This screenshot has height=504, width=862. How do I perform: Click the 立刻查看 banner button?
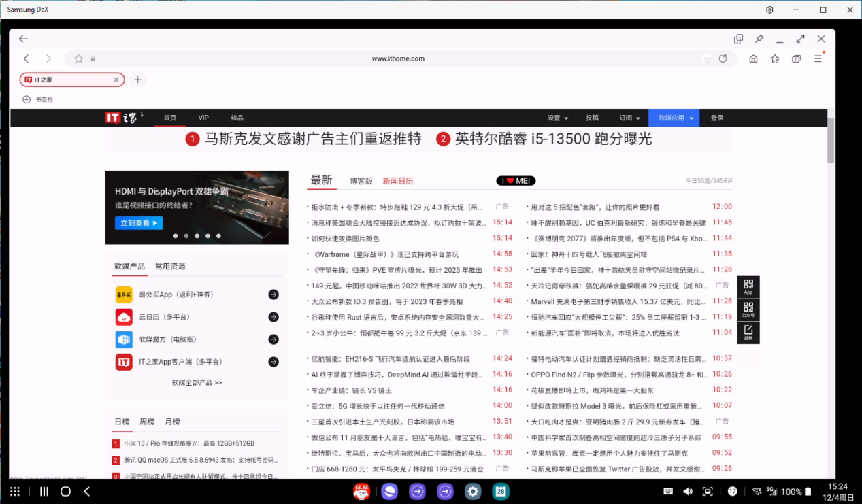tap(139, 223)
